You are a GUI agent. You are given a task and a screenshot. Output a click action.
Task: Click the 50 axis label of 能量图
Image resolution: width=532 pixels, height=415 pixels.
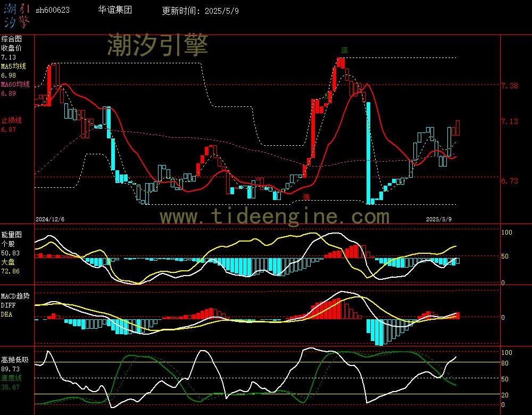[505, 256]
